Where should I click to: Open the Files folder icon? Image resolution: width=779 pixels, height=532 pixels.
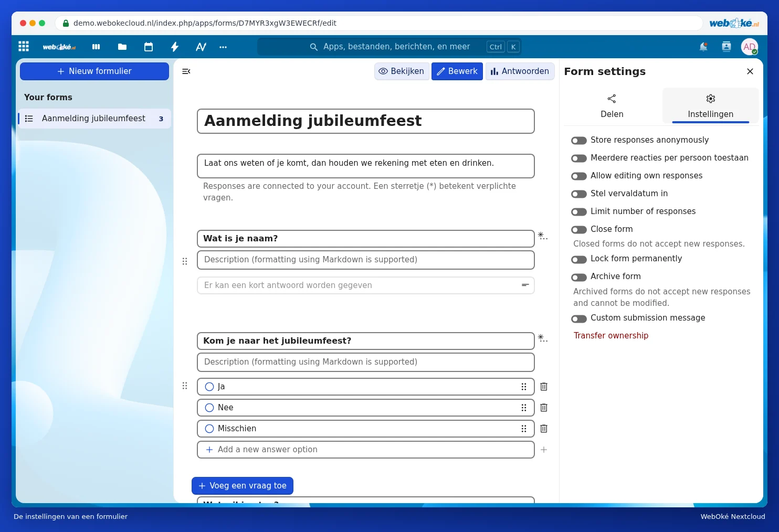122,47
